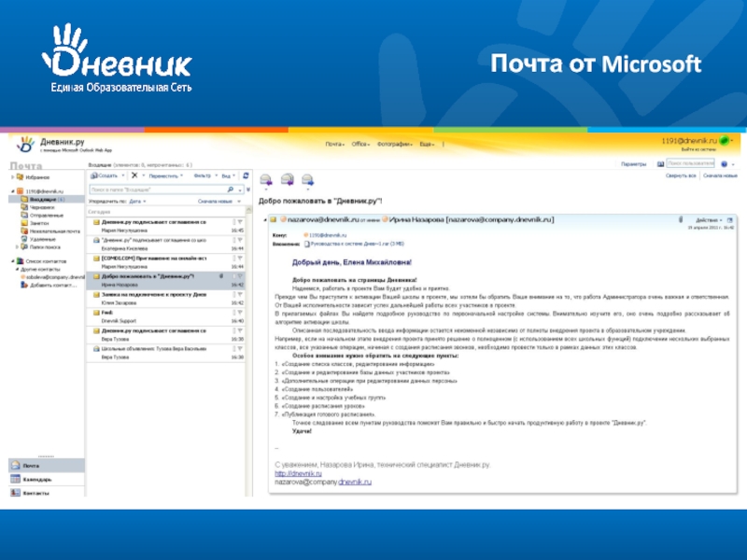Click the Дневник.ру hand logo
This screenshot has width=747, height=560.
pyautogui.click(x=25, y=145)
